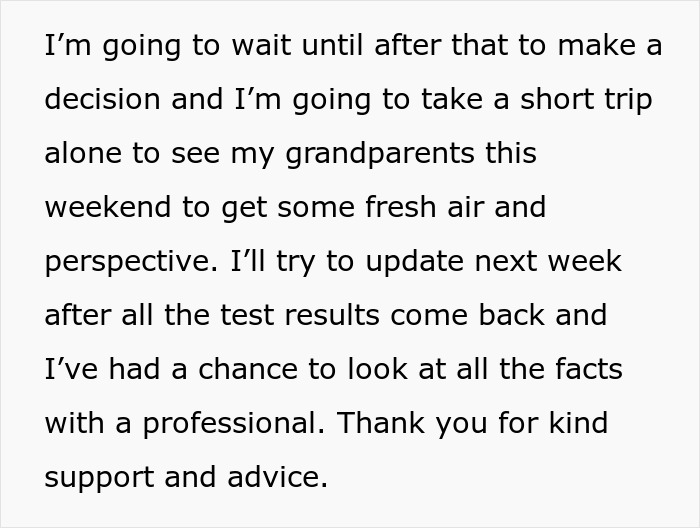Viewport: 700px width, 528px height.
Task: Click the word "professional" in the paragraph
Action: tap(232, 423)
